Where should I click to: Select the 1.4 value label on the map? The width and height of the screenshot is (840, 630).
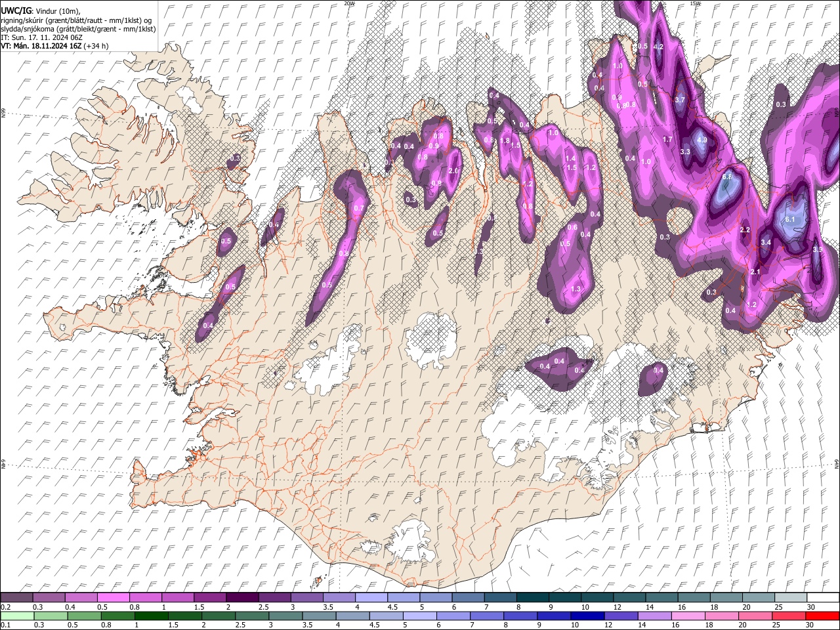[570, 158]
